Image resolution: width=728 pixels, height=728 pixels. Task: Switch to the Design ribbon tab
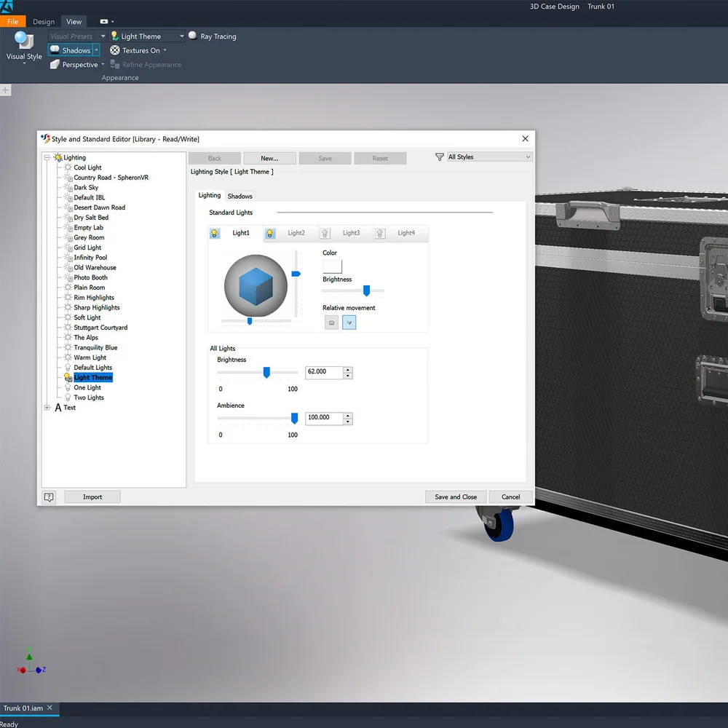[44, 21]
